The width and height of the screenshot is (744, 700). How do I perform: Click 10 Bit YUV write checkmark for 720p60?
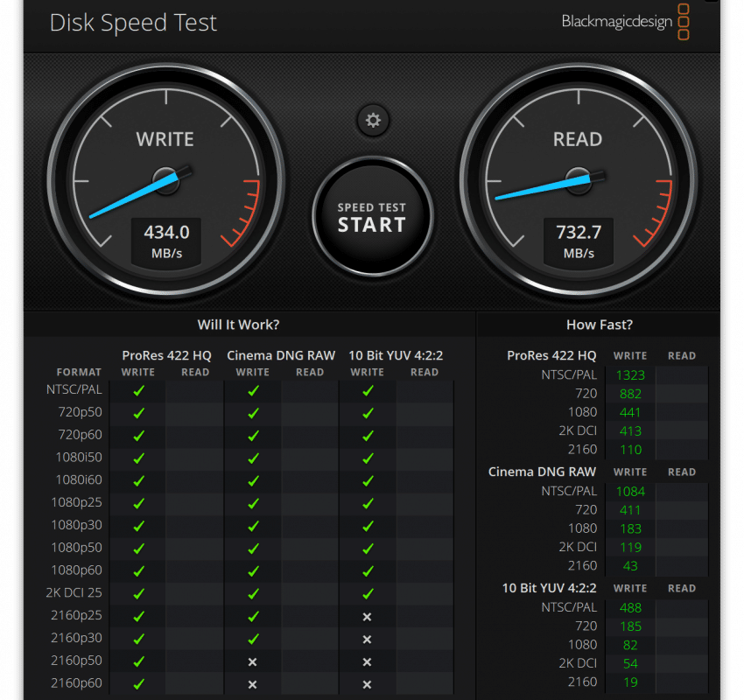click(x=368, y=436)
